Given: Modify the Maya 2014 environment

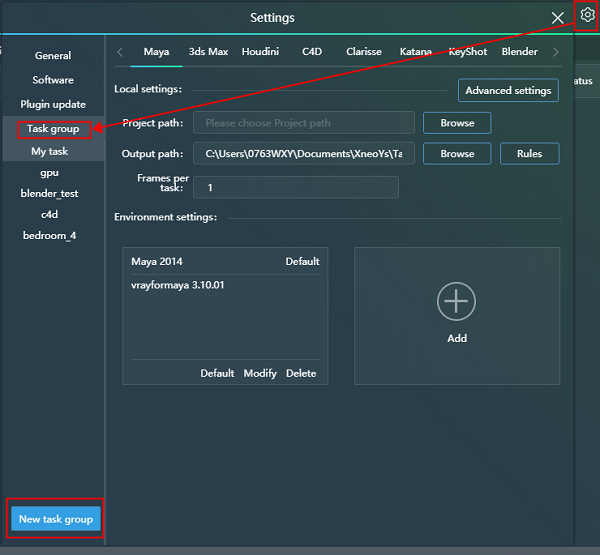Looking at the screenshot, I should tap(260, 373).
